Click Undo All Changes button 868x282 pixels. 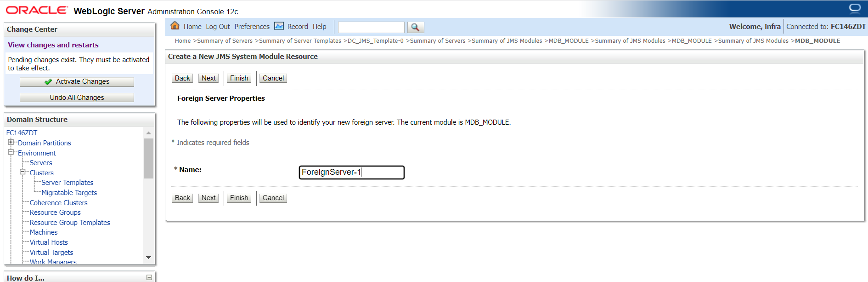coord(77,98)
